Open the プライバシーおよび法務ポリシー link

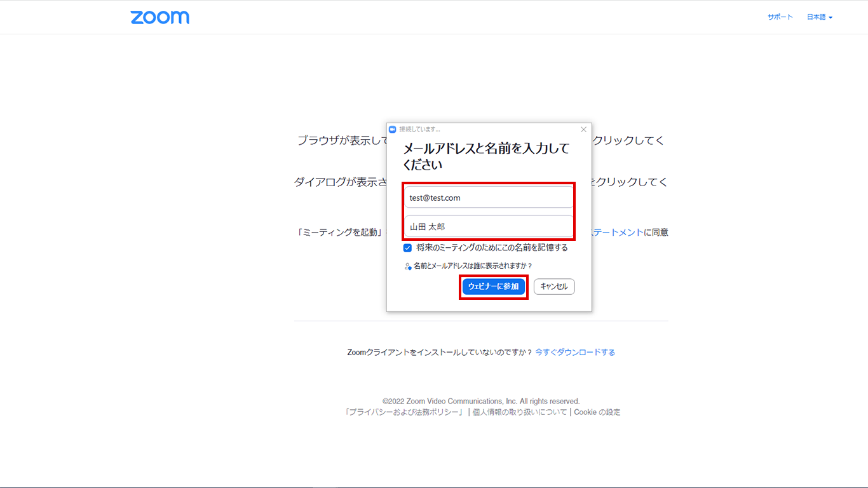[x=405, y=412]
